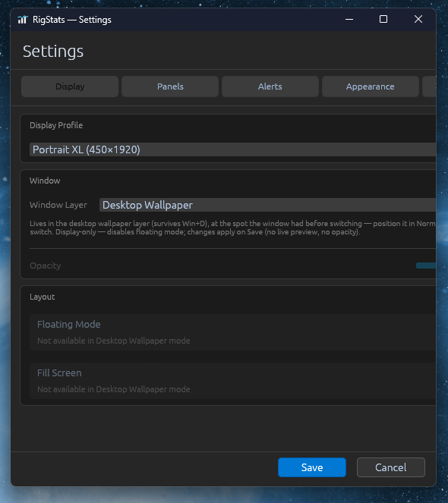Click the Fill Screen option row

tap(232, 381)
